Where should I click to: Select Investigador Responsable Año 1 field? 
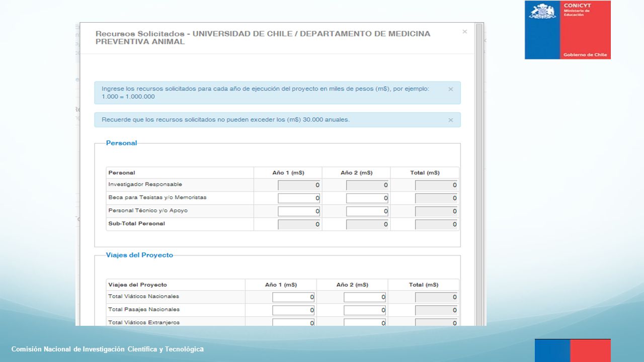coord(299,185)
